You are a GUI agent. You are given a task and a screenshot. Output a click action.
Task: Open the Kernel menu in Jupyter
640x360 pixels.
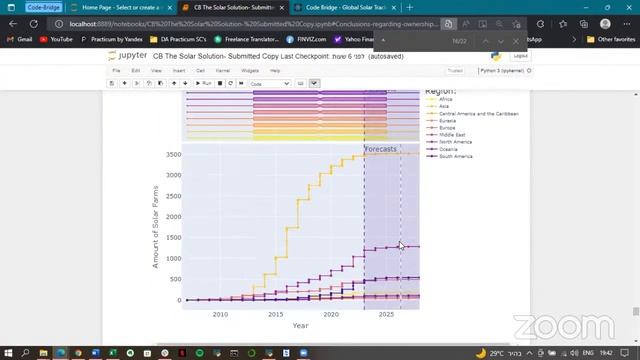[x=223, y=71]
